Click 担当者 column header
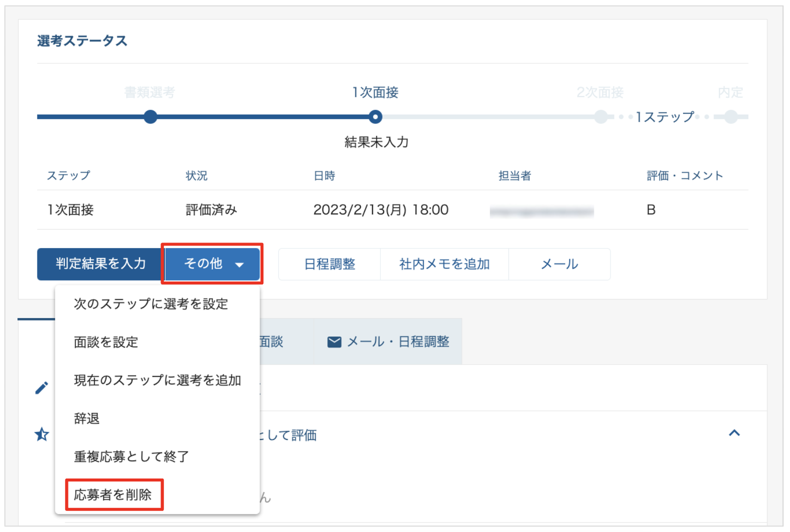The width and height of the screenshot is (790, 532). pyautogui.click(x=514, y=175)
